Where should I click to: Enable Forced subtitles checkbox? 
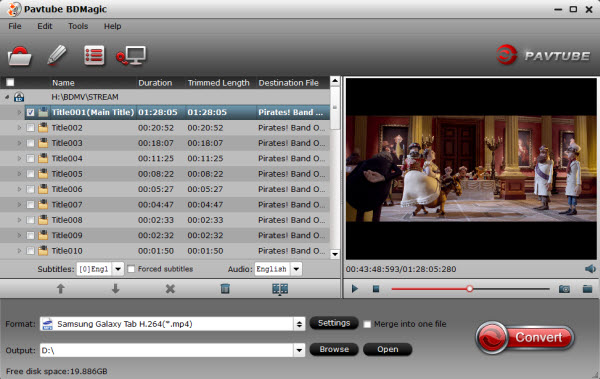click(x=131, y=269)
